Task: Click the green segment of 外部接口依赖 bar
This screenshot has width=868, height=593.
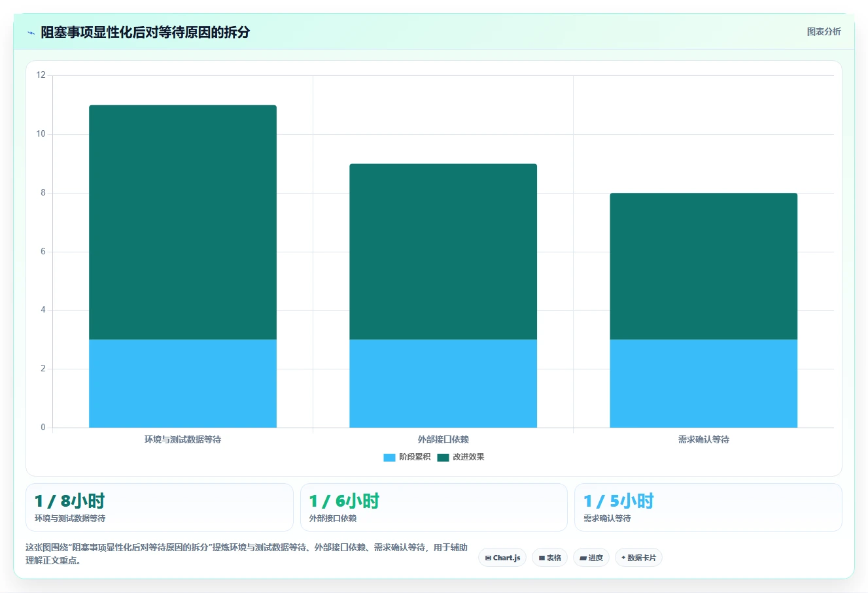Action: point(443,252)
